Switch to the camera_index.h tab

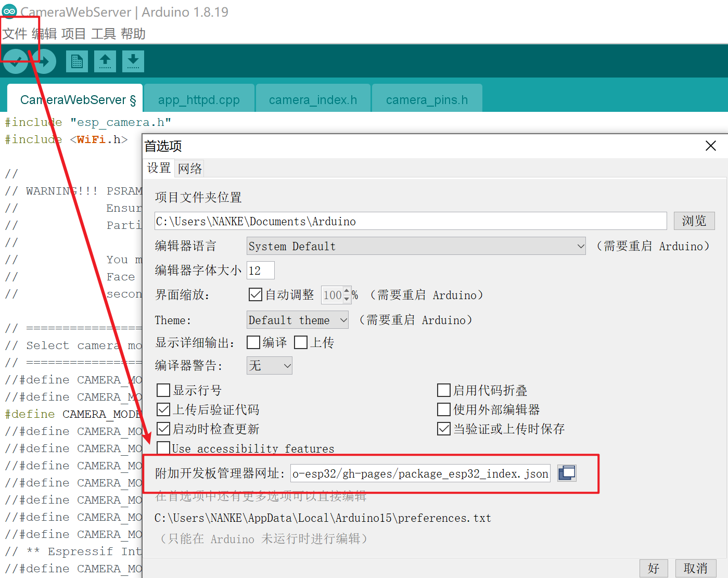313,99
